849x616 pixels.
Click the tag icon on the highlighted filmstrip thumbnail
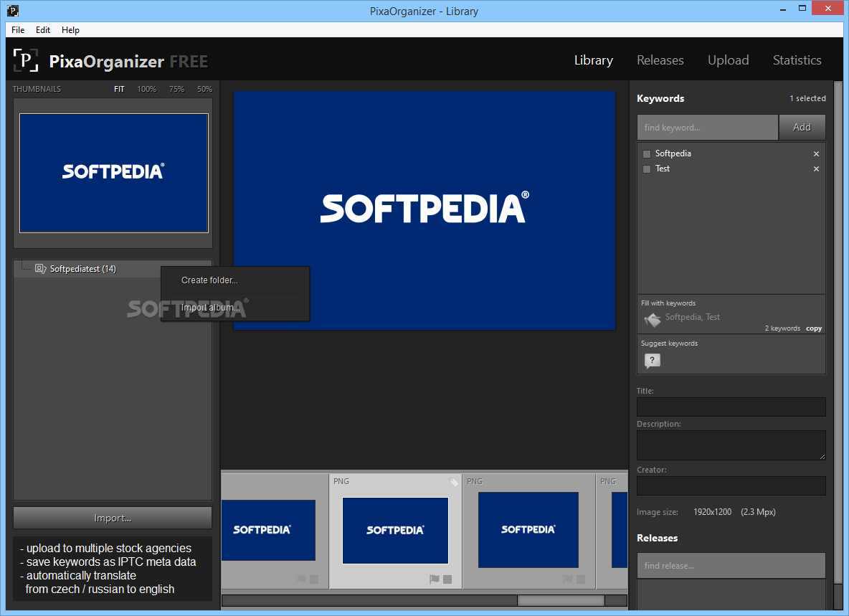point(454,482)
